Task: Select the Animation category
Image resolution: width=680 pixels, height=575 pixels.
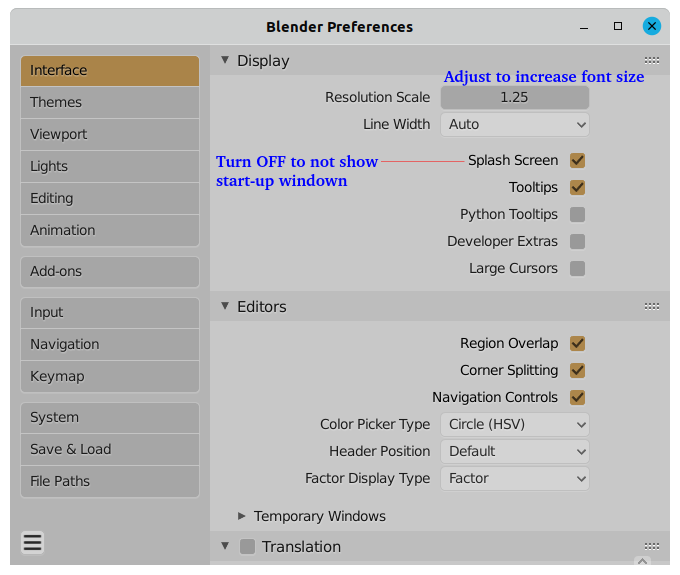Action: point(110,230)
